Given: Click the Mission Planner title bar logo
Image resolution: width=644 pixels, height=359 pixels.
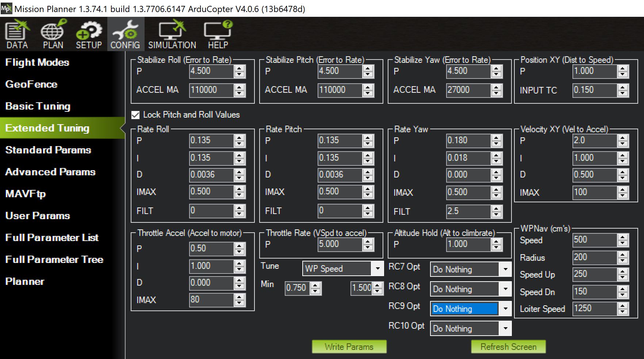Looking at the screenshot, I should click(x=6, y=8).
